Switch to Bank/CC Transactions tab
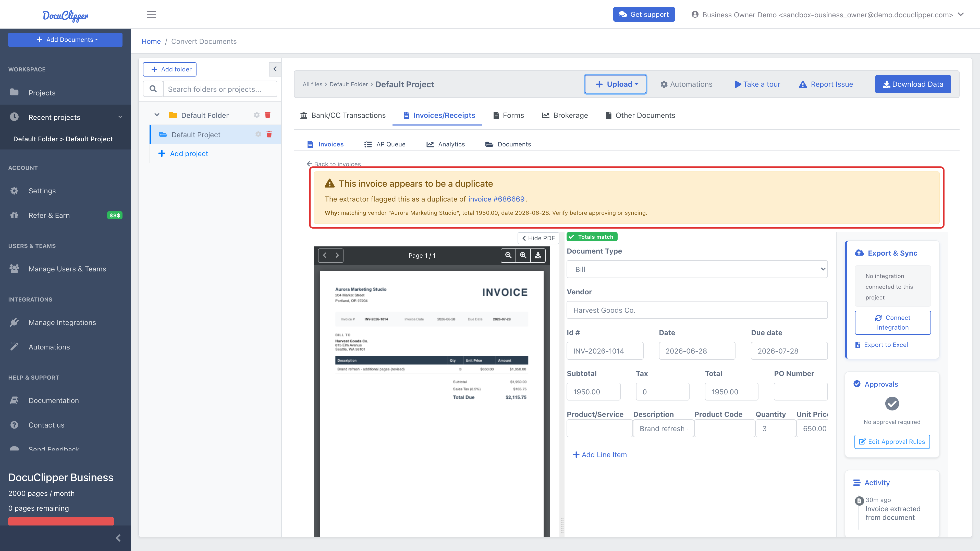 [x=343, y=115]
